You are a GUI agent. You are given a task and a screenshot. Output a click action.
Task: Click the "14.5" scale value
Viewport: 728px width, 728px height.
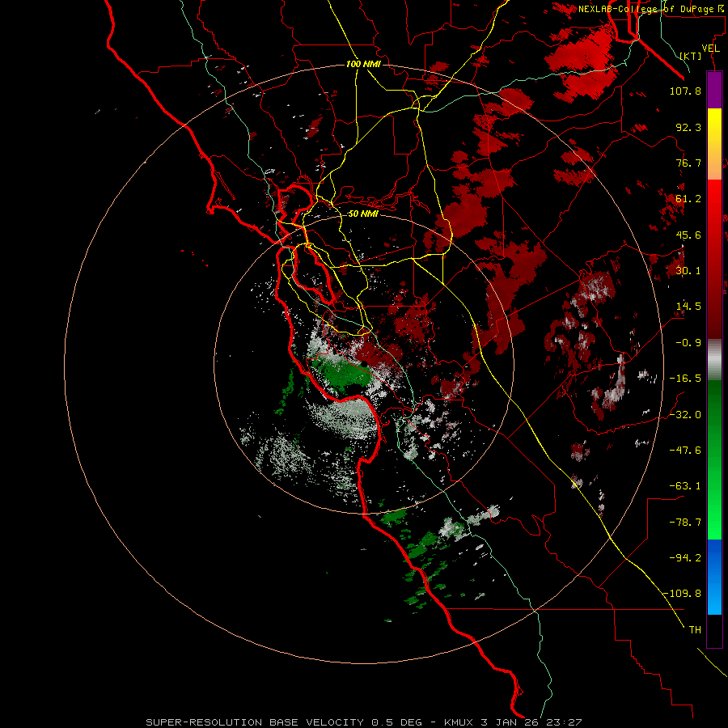pyautogui.click(x=688, y=307)
